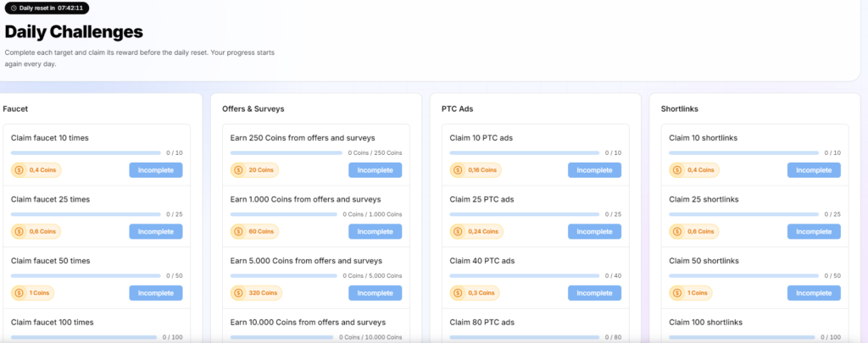Click the coin icon beside 0,4 Coins under Claim faucet 10 times
This screenshot has width=868, height=343.
click(19, 170)
